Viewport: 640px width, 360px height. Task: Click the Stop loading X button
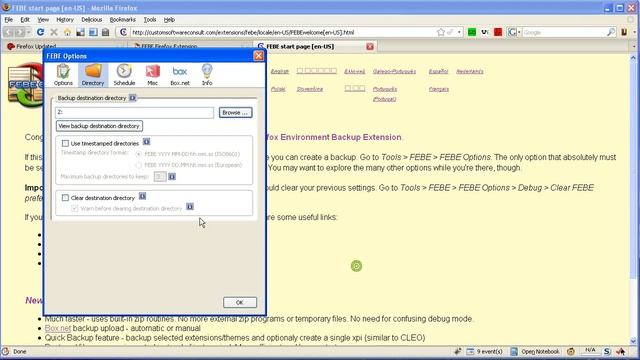pos(54,32)
